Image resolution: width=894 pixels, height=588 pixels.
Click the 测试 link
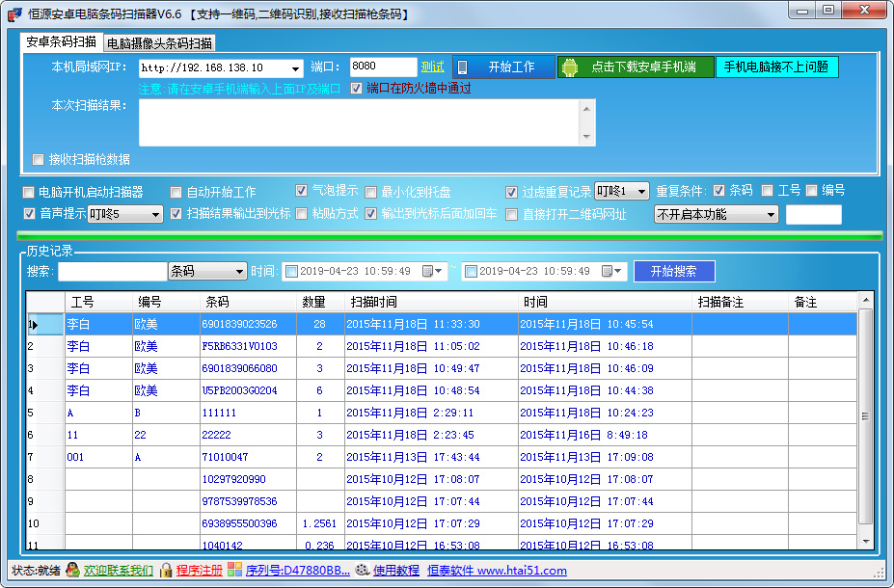coord(432,67)
